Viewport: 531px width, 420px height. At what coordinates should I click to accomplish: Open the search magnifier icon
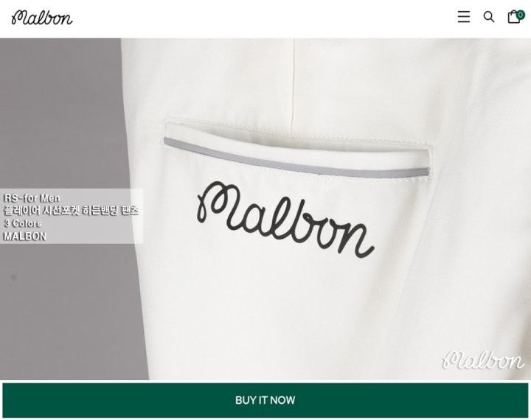(489, 17)
